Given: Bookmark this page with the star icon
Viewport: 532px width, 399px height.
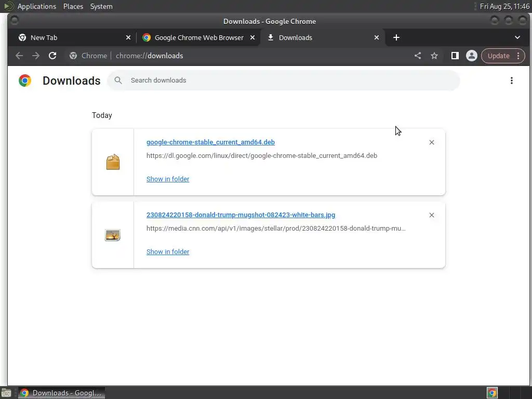Looking at the screenshot, I should (x=434, y=56).
